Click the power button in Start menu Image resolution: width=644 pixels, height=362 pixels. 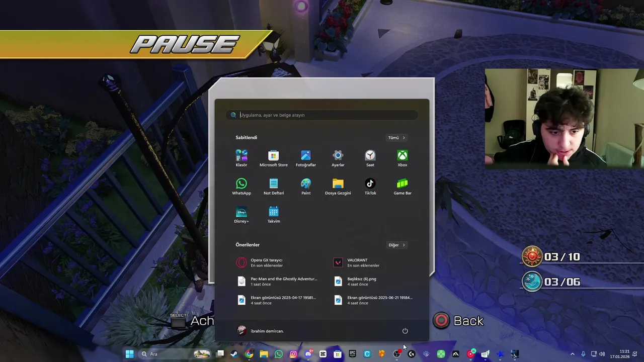pos(405,331)
